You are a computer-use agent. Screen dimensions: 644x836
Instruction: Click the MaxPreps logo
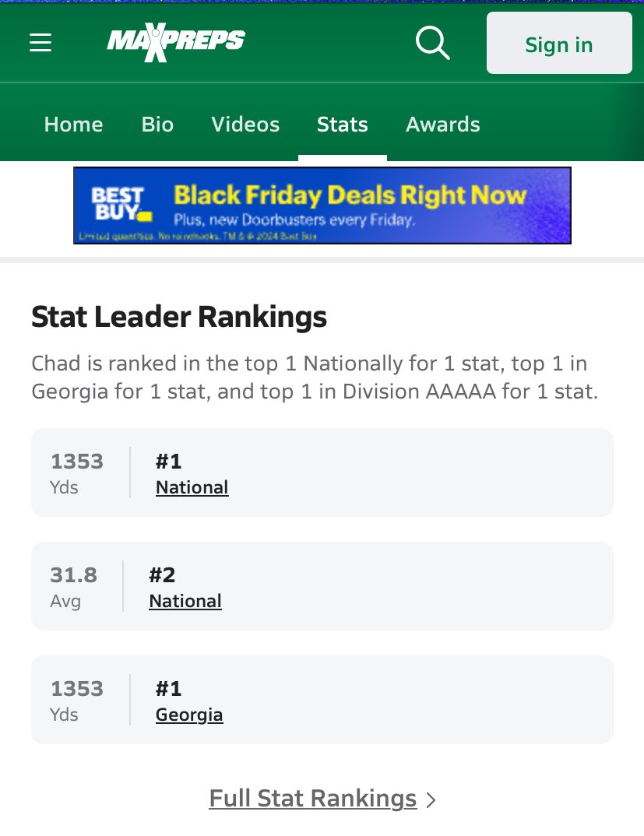click(x=176, y=42)
